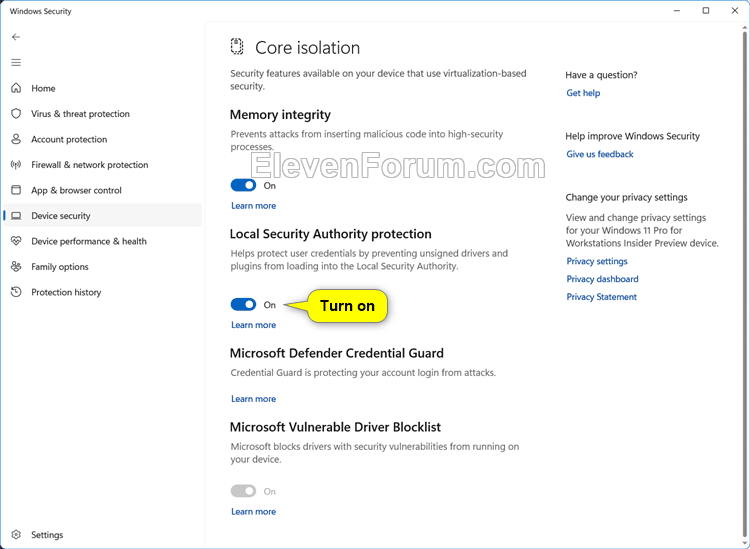Image resolution: width=750 pixels, height=549 pixels.
Task: Click 'Help improve Windows Security' text
Action: pos(632,136)
